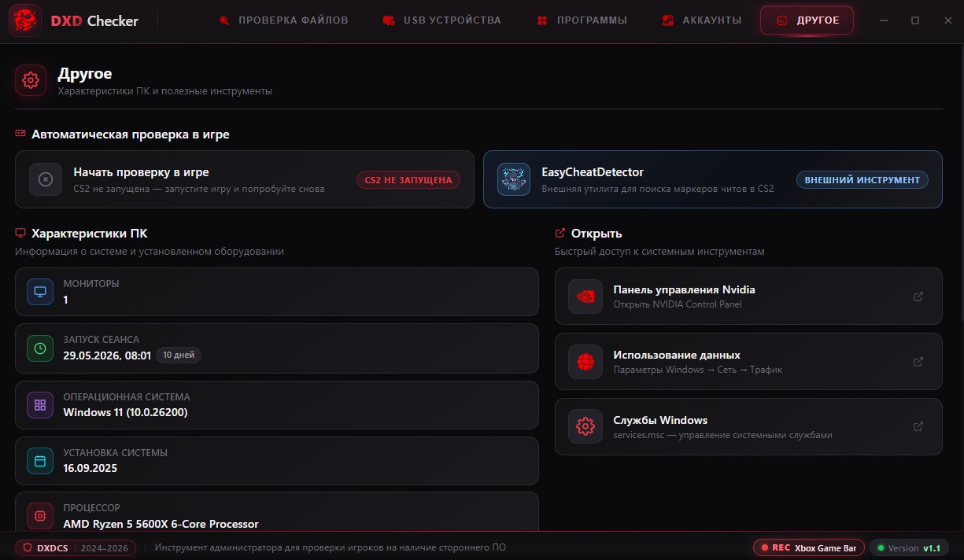The image size is (964, 560).
Task: Open the Аккаунты tab
Action: pos(702,20)
